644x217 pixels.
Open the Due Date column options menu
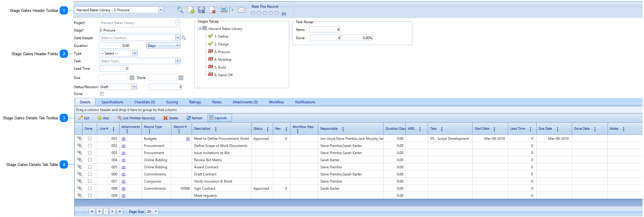tap(557, 129)
